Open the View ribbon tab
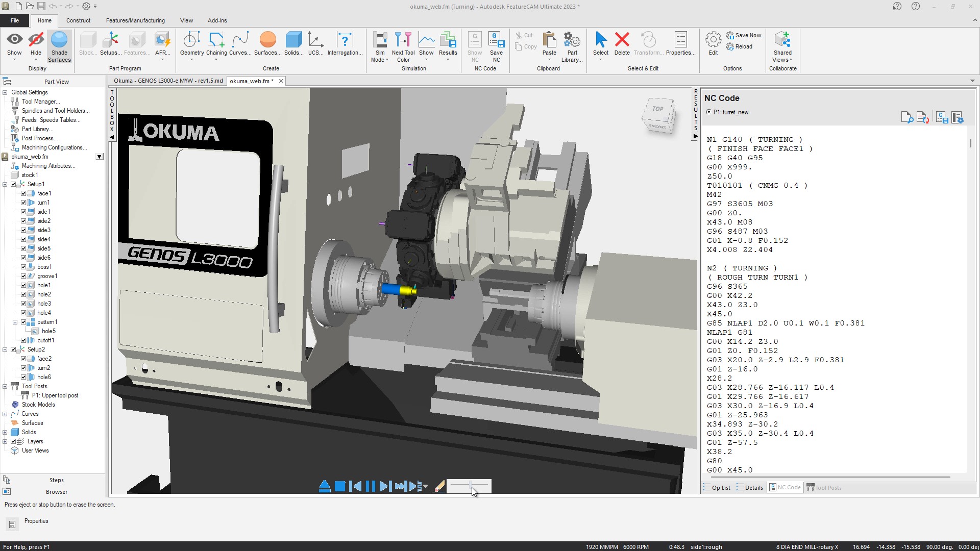The height and width of the screenshot is (551, 980). click(x=186, y=20)
